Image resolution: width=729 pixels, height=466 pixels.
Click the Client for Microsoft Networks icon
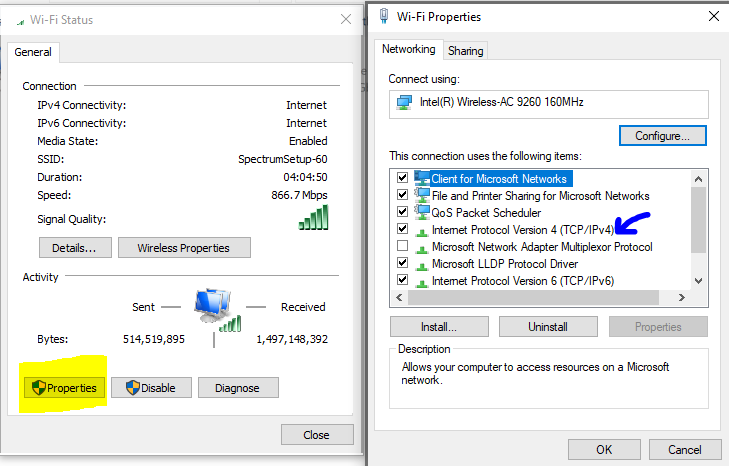click(421, 179)
